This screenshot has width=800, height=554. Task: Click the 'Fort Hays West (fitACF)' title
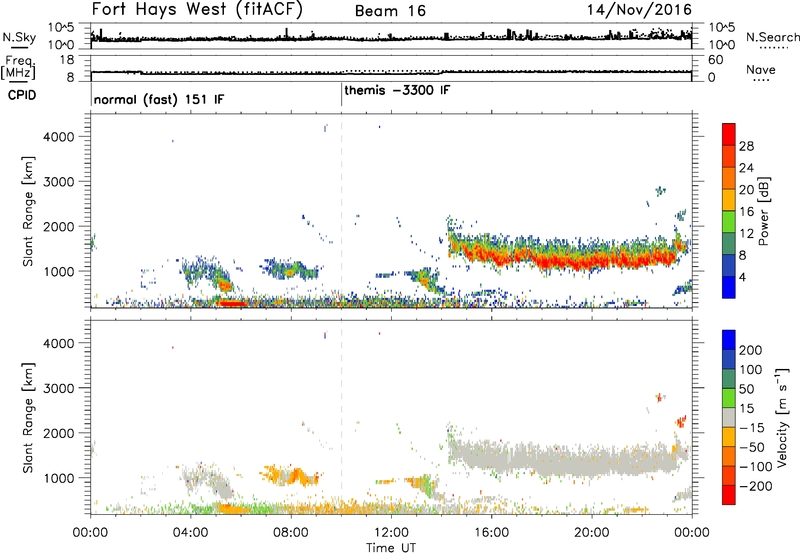pos(197,9)
